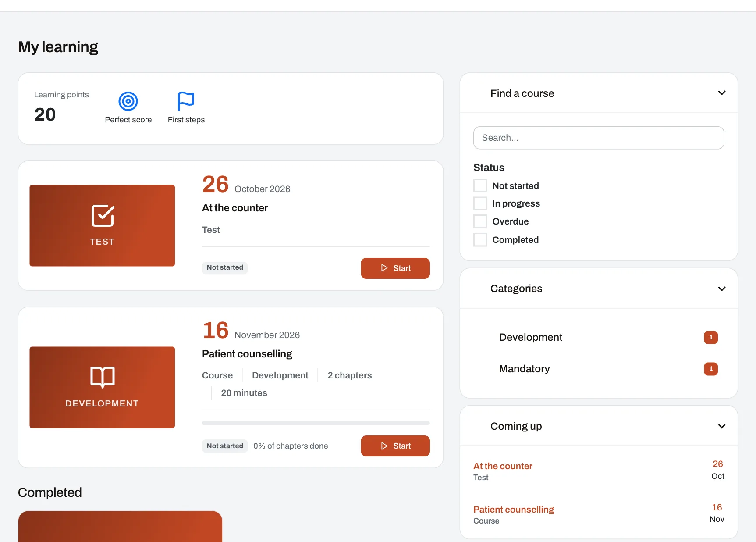The image size is (756, 542).
Task: Check the In progress status filter
Action: (x=480, y=203)
